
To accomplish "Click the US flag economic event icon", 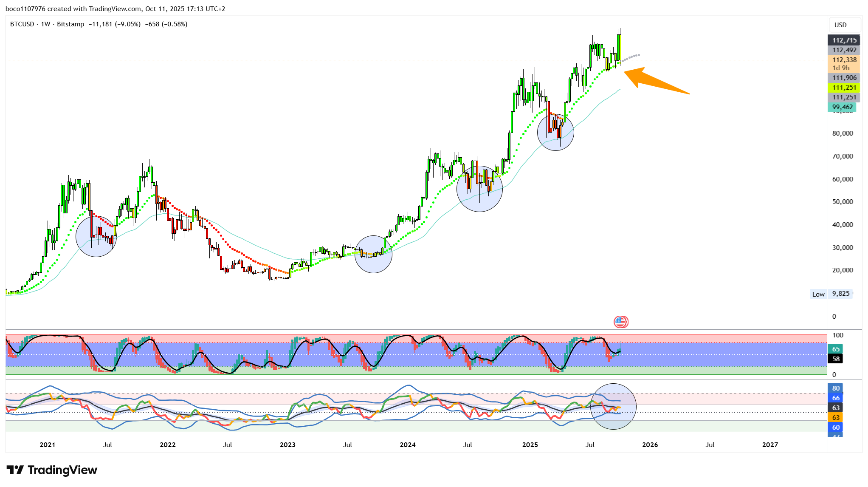I will [620, 322].
